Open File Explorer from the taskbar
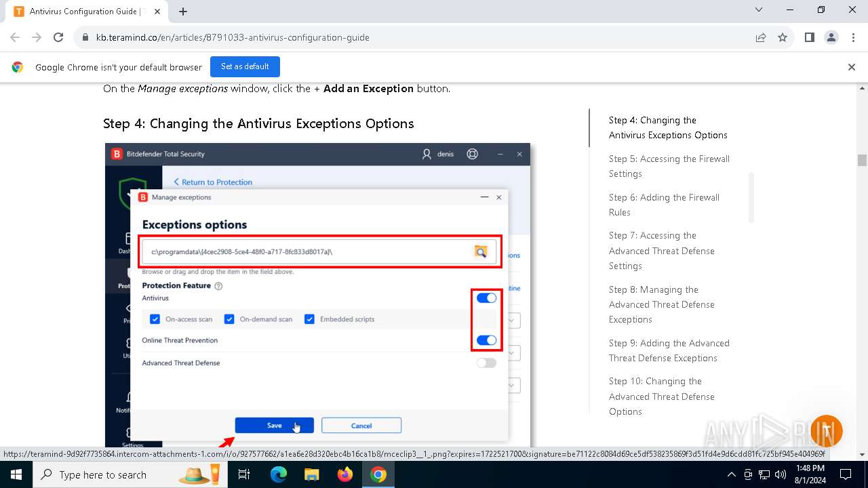The height and width of the screenshot is (488, 868). coord(311,474)
